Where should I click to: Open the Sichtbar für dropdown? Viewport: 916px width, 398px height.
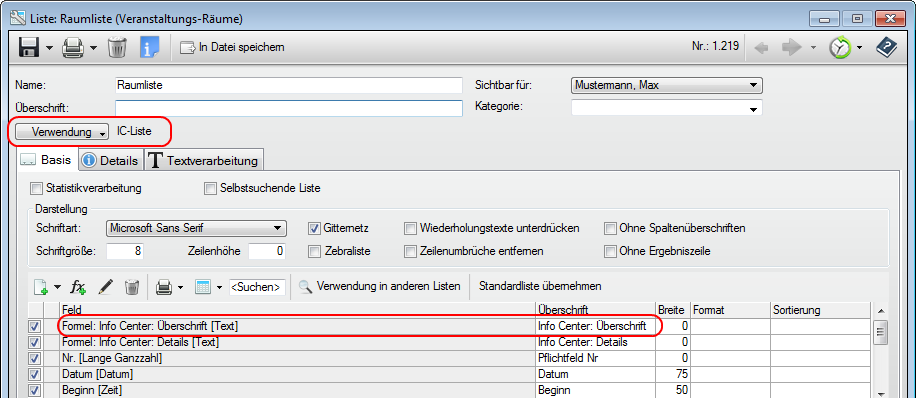tap(667, 85)
